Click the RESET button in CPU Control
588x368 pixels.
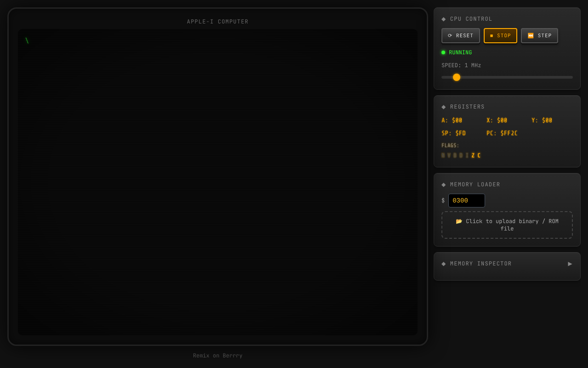pos(461,35)
